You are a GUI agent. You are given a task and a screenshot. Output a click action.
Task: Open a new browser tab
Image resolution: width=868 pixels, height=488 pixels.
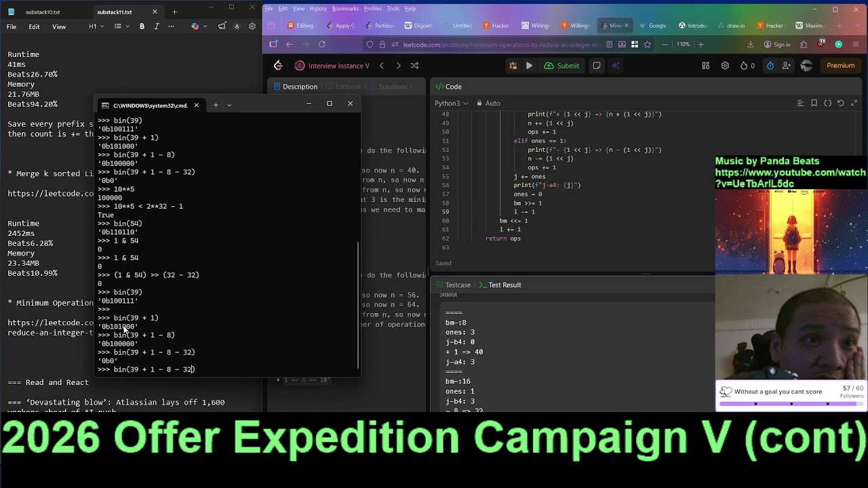coord(839,26)
